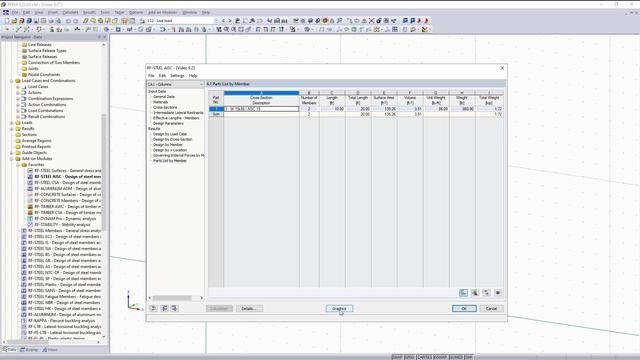Viewport: 640px width, 360px height.
Task: Click the Printout Reports folder
Action: (36, 147)
